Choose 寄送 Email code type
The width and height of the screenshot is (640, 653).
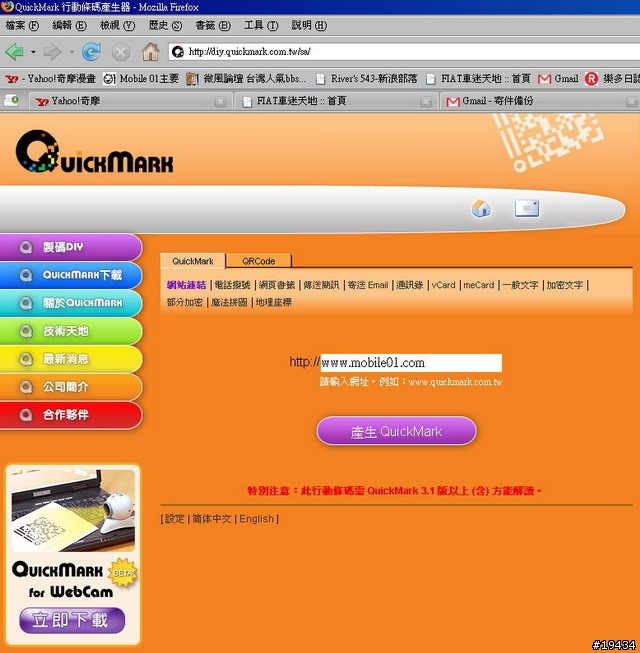pyautogui.click(x=368, y=285)
